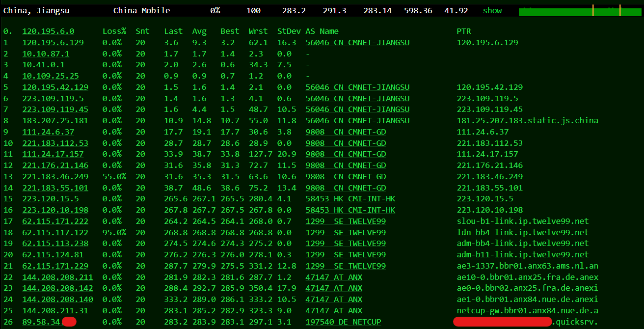644x329 pixels.
Task: Open AS link 58453 HK CMI-INT-HK in hop 16
Action: (x=350, y=210)
